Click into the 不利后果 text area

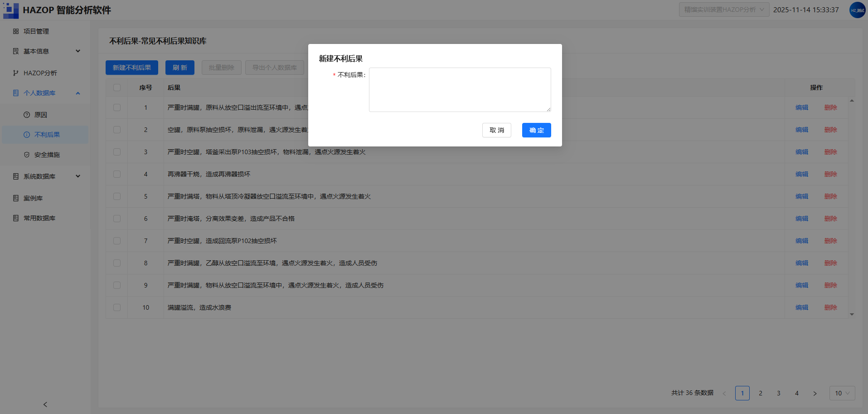(460, 90)
